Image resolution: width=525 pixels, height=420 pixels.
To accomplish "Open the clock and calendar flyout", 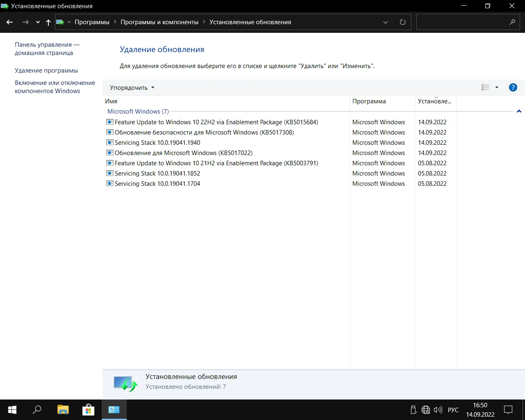I will (480, 410).
